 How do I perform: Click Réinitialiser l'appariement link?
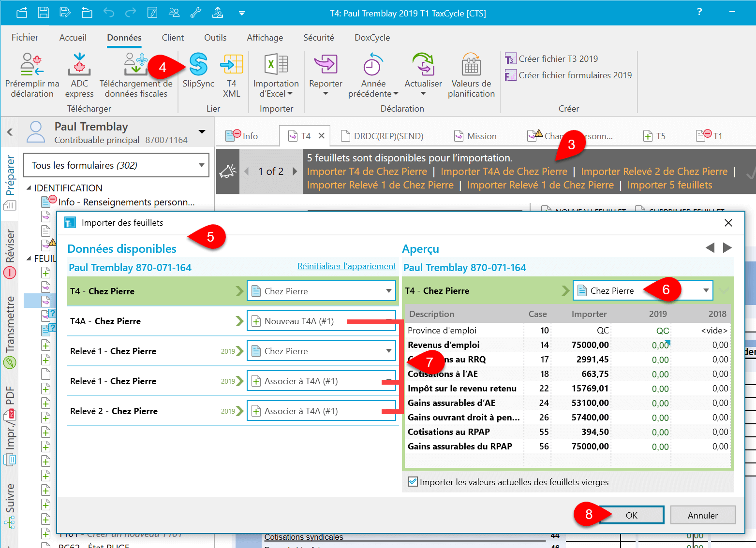coord(346,266)
